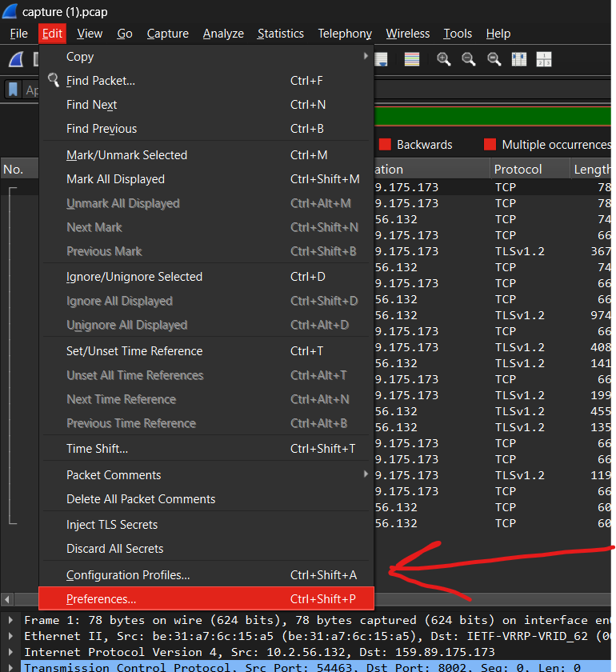Select the TLSv1.2 packet with length 974
The image size is (616, 672).
click(x=493, y=315)
